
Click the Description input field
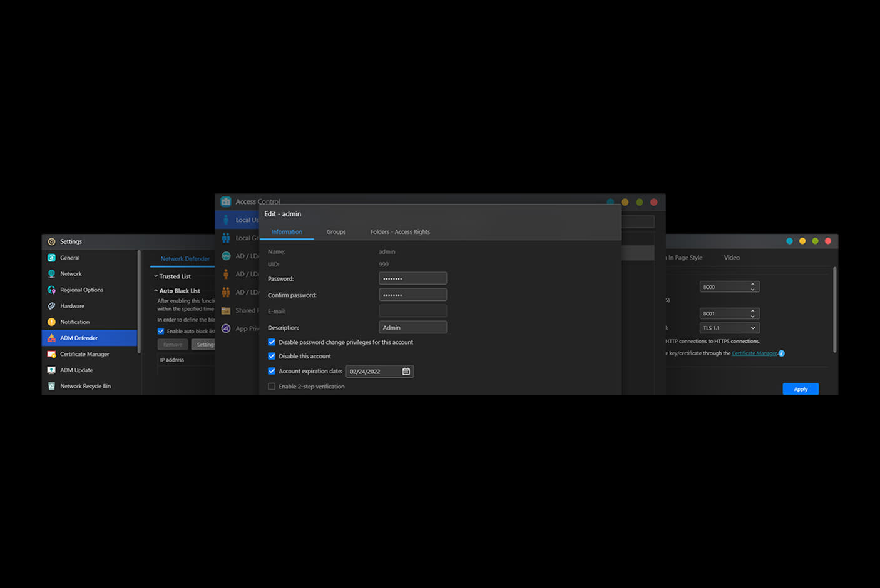click(412, 327)
